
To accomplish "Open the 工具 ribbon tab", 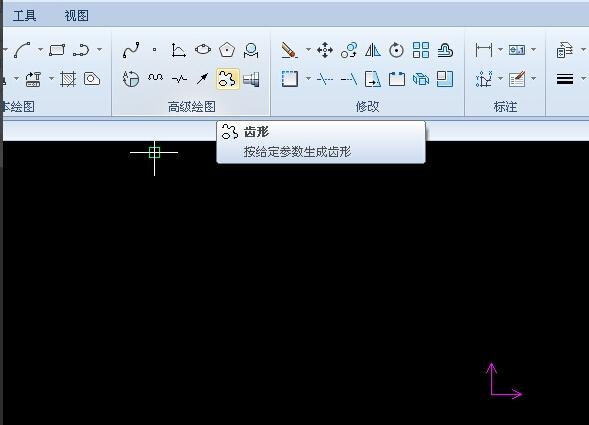I will point(24,16).
